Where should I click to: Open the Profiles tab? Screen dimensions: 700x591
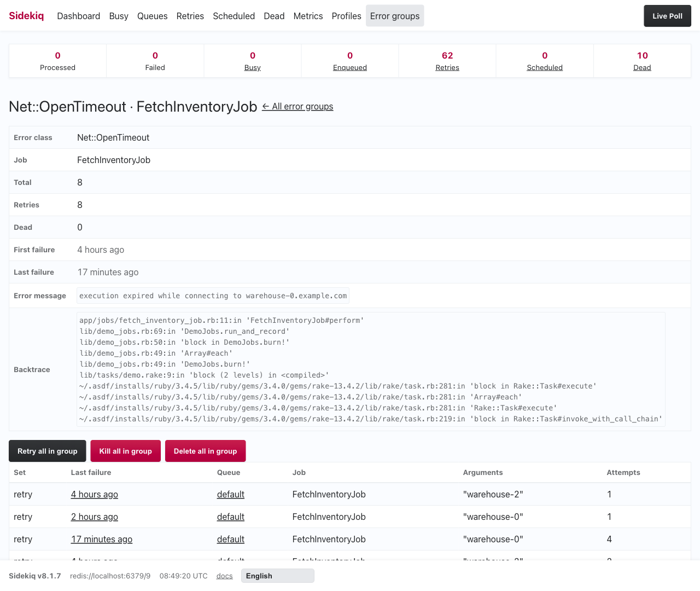click(346, 16)
